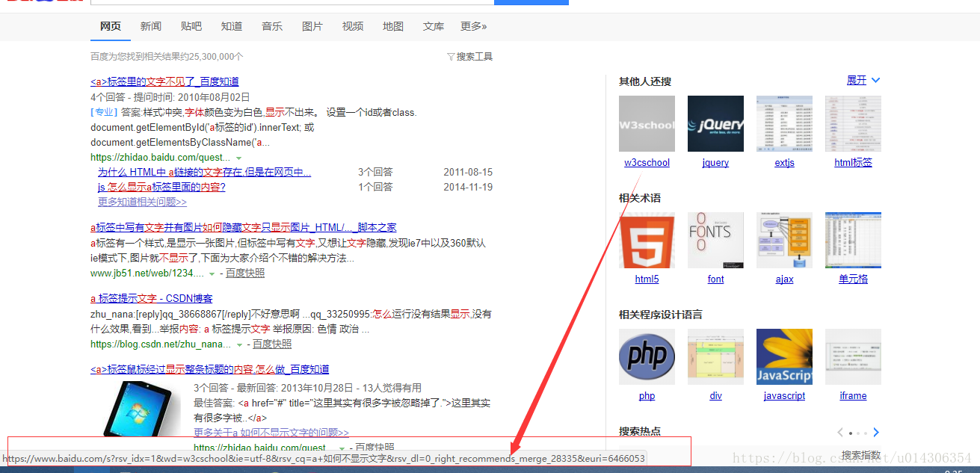The height and width of the screenshot is (473, 980).
Task: Click the 单元格 spreadsheet thumbnail
Action: (x=853, y=240)
